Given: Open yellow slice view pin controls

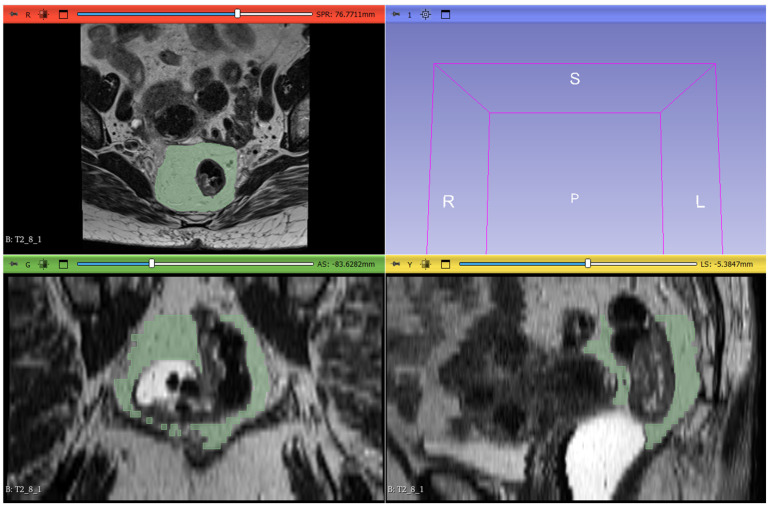Looking at the screenshot, I should tap(395, 264).
